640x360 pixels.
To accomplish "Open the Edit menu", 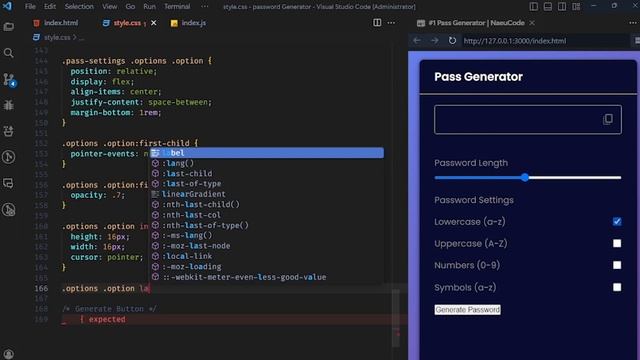I will [x=50, y=7].
